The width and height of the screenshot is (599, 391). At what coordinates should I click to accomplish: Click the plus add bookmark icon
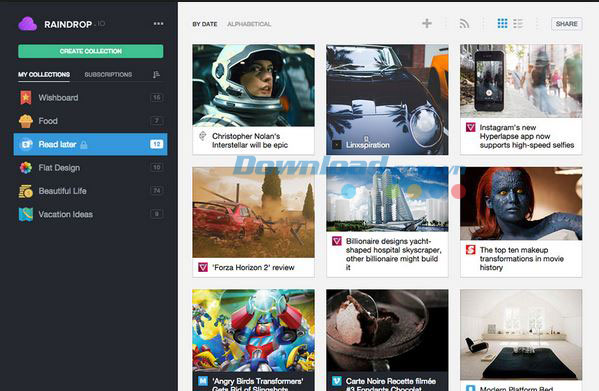pyautogui.click(x=427, y=23)
